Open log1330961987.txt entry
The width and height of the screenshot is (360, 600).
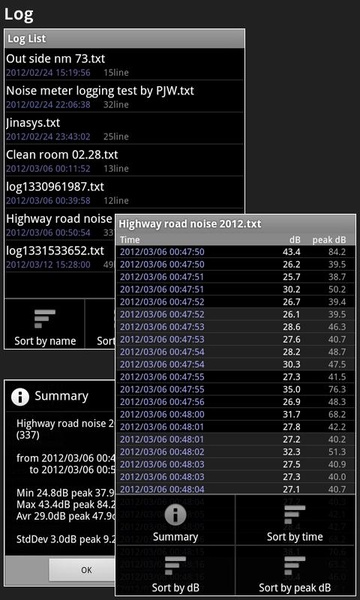click(x=124, y=193)
